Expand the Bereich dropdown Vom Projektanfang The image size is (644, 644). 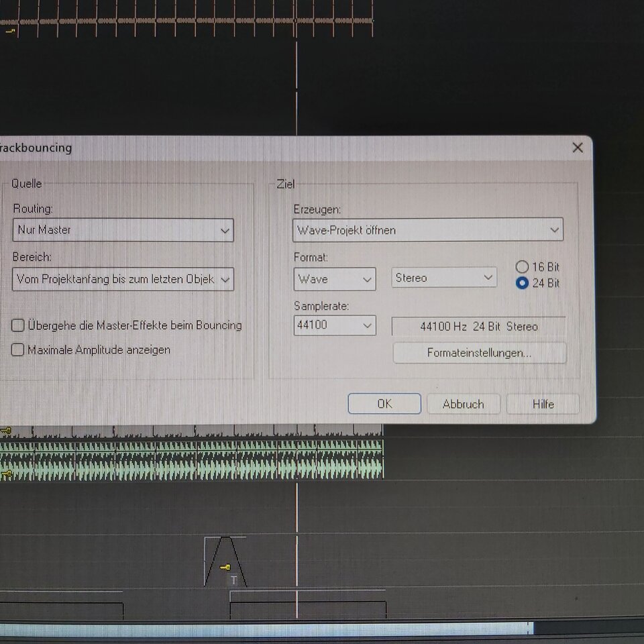pyautogui.click(x=123, y=279)
